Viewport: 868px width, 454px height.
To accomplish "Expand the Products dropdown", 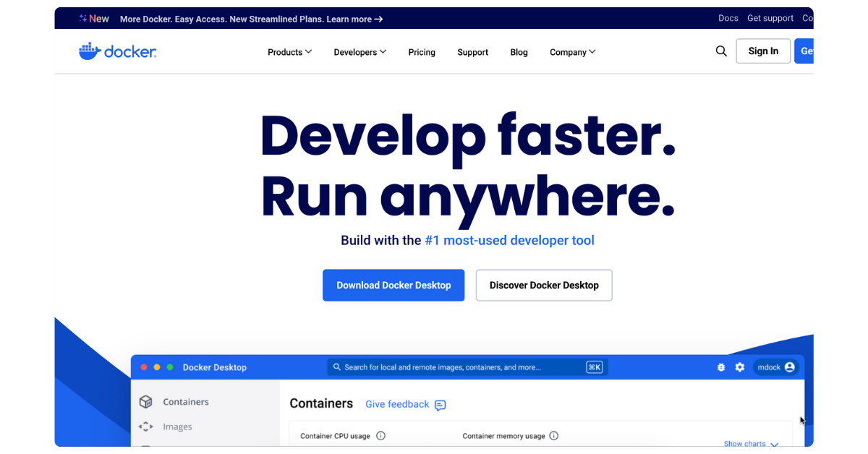I will pos(289,52).
